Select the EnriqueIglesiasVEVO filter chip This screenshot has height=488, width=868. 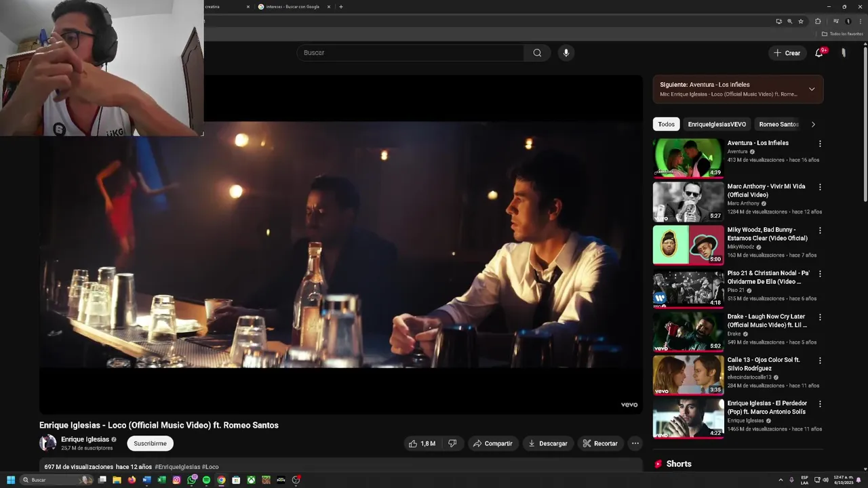coord(717,124)
